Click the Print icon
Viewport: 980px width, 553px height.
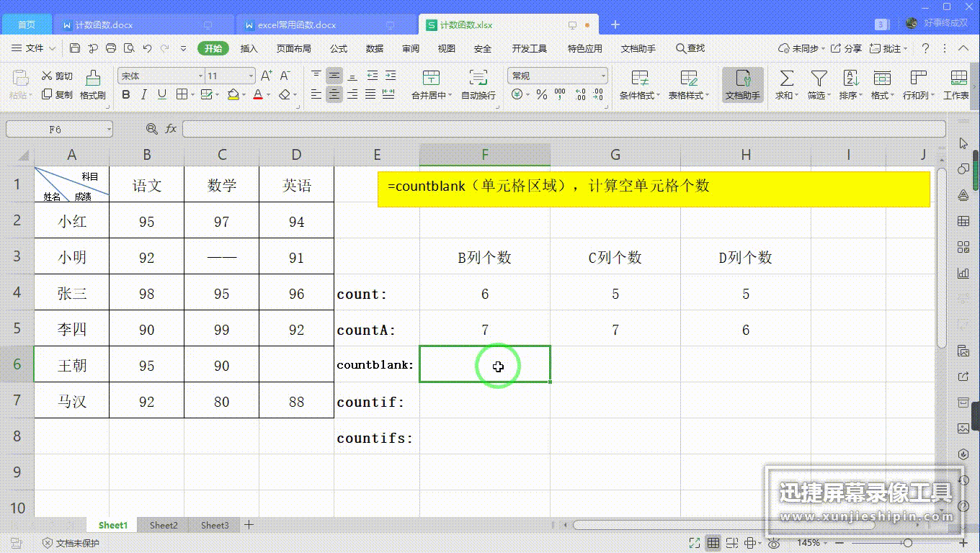click(111, 48)
